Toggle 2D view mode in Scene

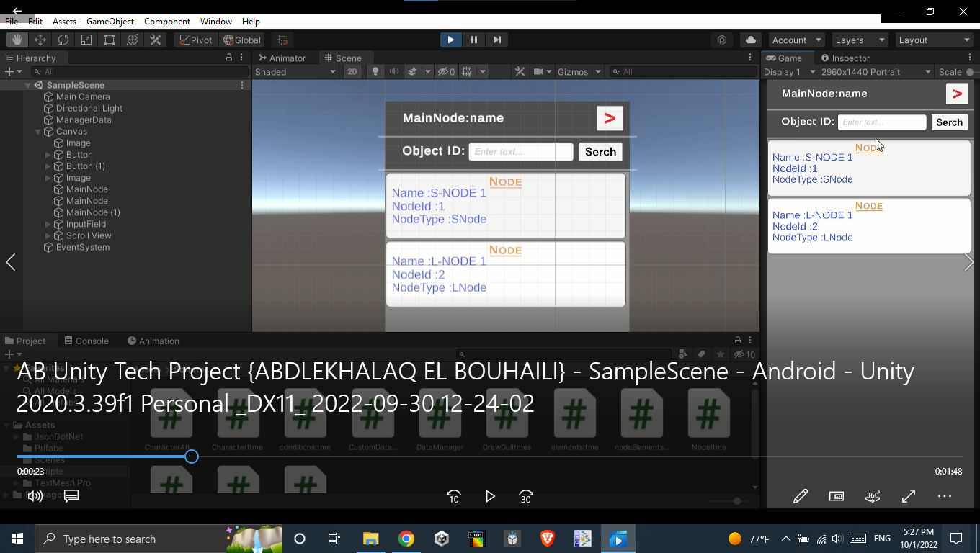(352, 72)
